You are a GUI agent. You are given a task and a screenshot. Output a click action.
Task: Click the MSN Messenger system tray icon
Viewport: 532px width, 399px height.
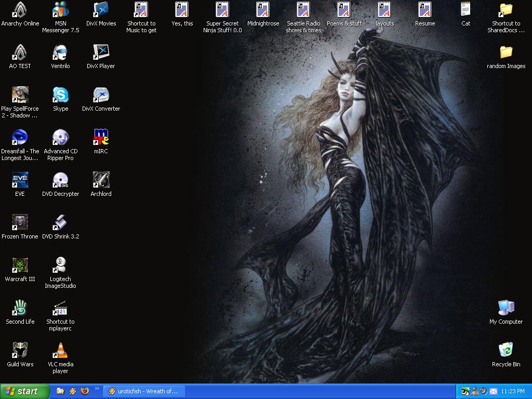[474, 391]
